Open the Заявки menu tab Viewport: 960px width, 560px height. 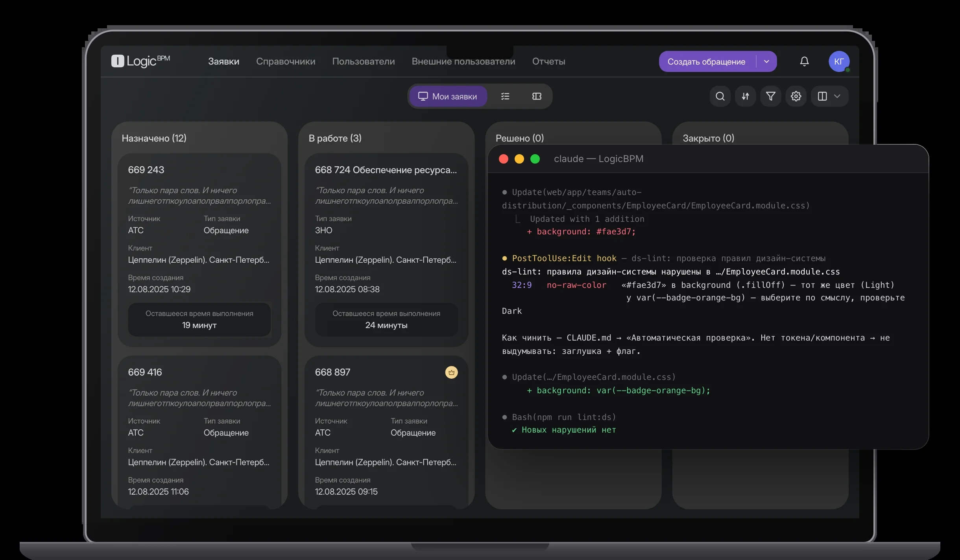point(223,61)
